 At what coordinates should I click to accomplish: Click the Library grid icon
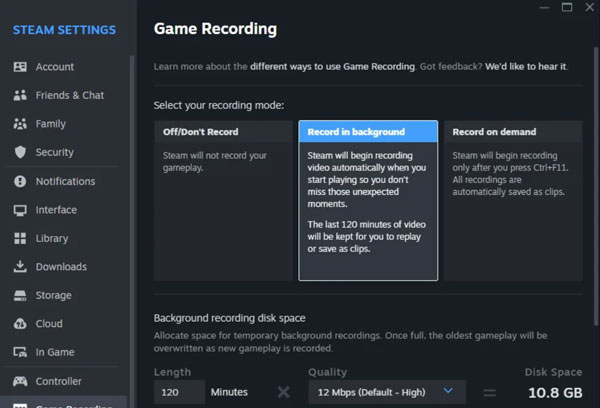(20, 238)
